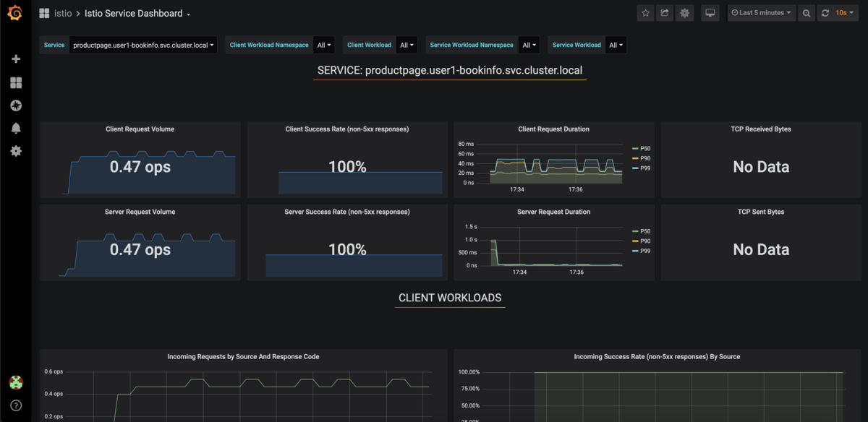Star this dashboard as favorite
The image size is (868, 422).
[x=645, y=13]
